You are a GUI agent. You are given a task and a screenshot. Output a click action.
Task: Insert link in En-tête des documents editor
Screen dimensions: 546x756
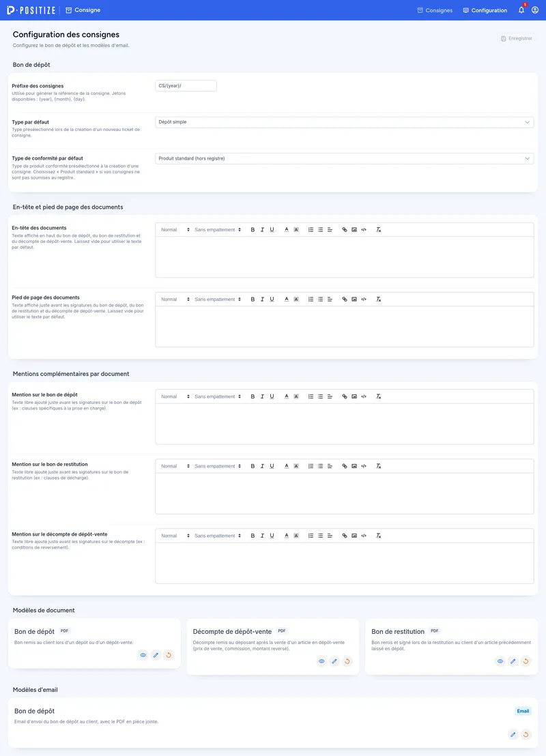(345, 229)
